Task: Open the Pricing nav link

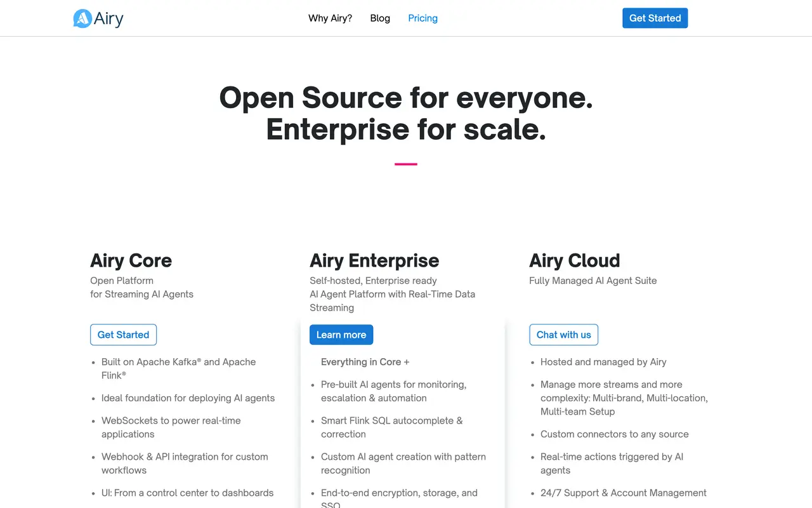Action: coord(422,18)
